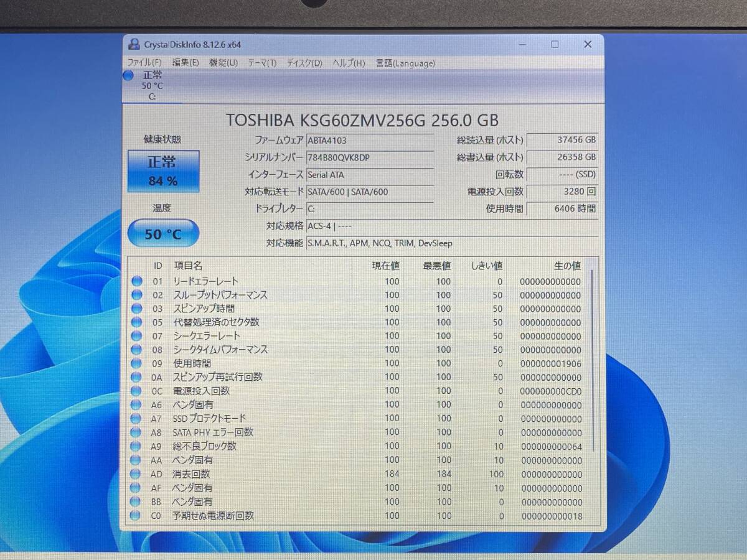
Task: Open the ディスク menu
Action: [303, 63]
